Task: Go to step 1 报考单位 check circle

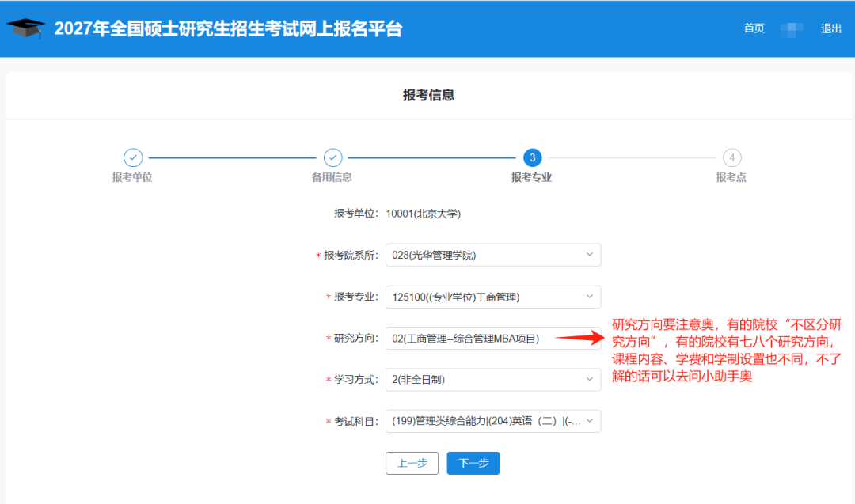Action: tap(133, 157)
